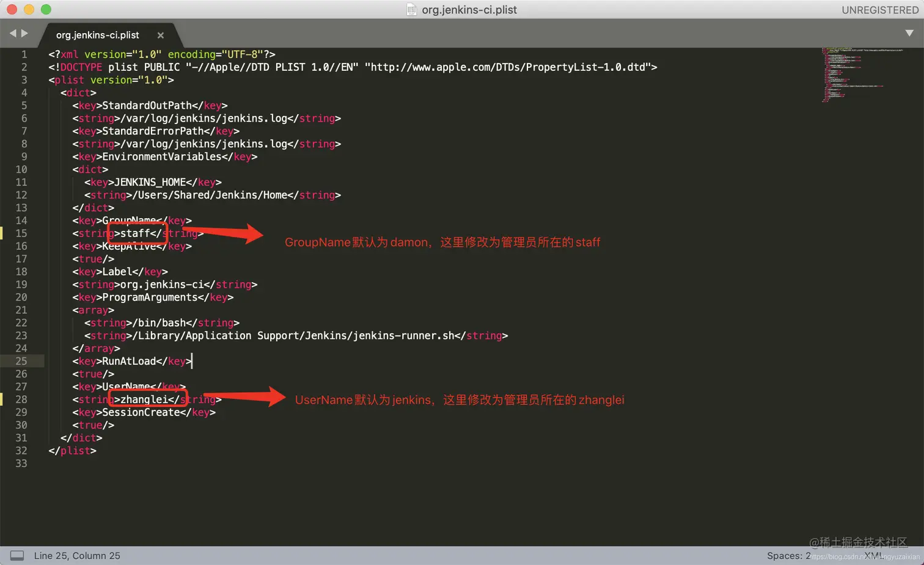The height and width of the screenshot is (565, 924).
Task: Place cursor on StandardErrorPath key
Action: tap(153, 131)
